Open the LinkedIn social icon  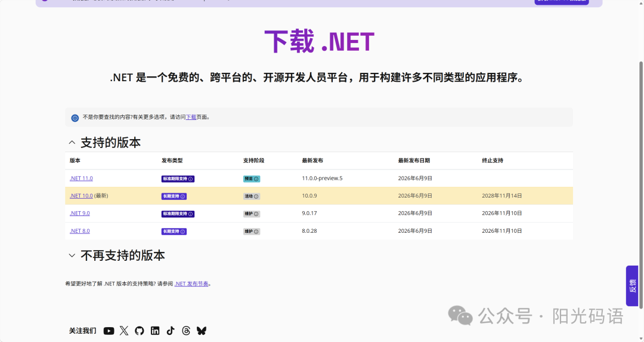pos(155,331)
